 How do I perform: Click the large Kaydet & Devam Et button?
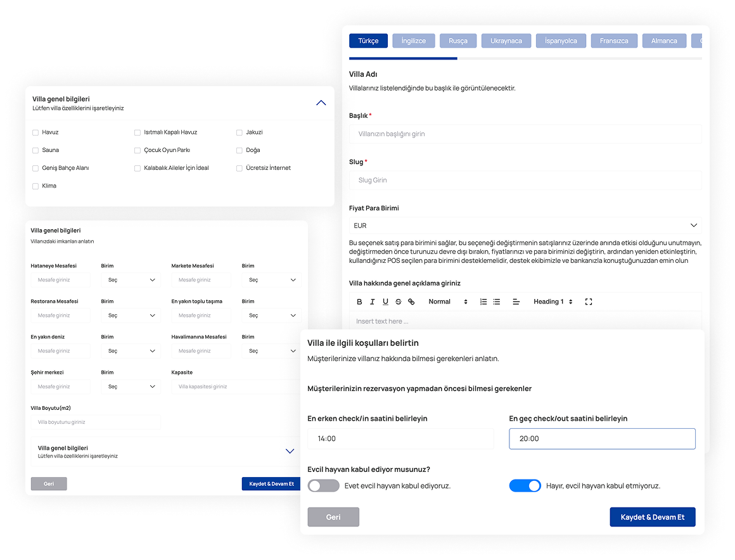coord(652,517)
